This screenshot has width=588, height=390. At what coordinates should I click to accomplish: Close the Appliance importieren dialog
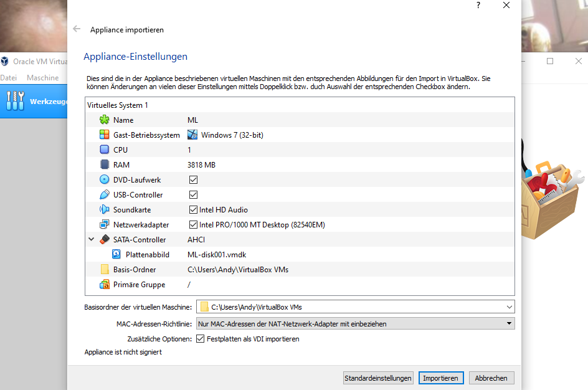(x=506, y=5)
